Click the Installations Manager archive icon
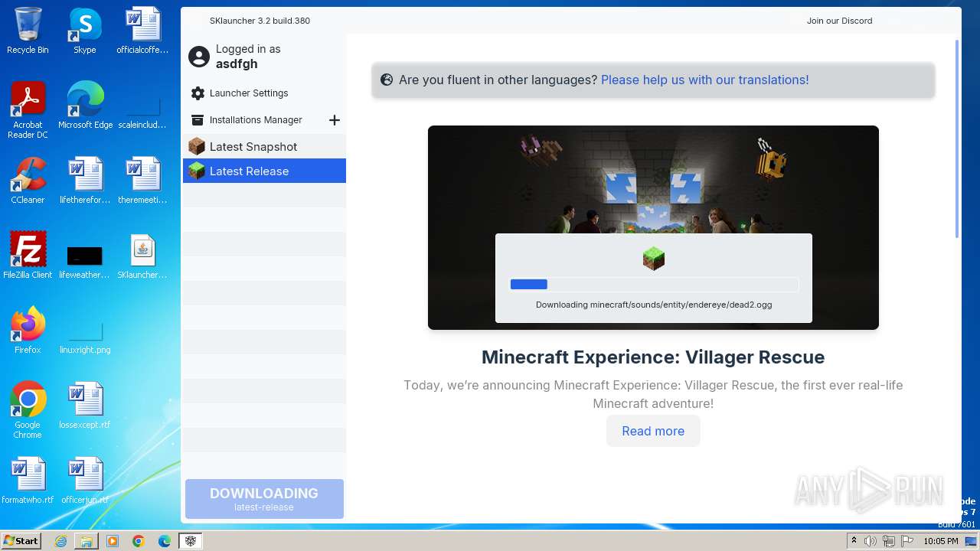The width and height of the screenshot is (980, 551). (198, 120)
